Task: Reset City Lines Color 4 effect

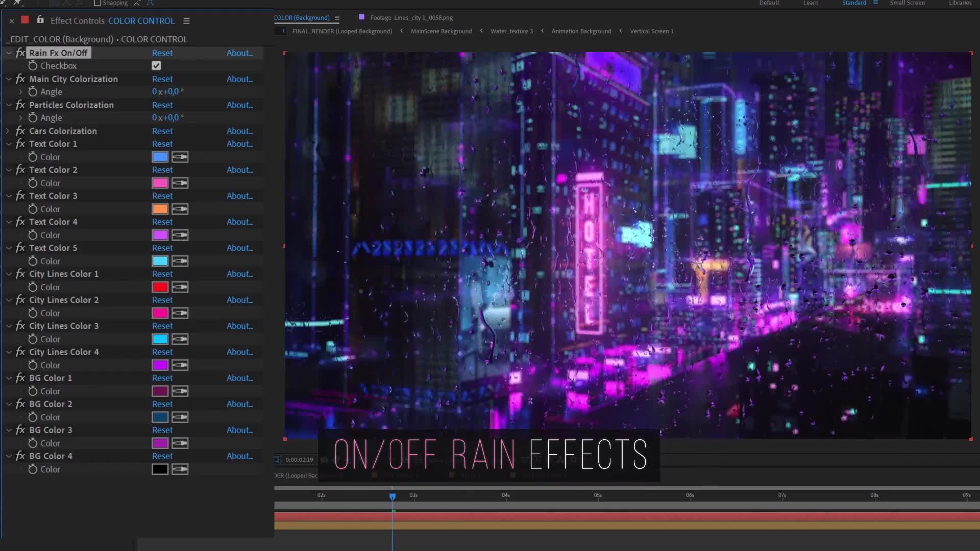Action: tap(162, 352)
